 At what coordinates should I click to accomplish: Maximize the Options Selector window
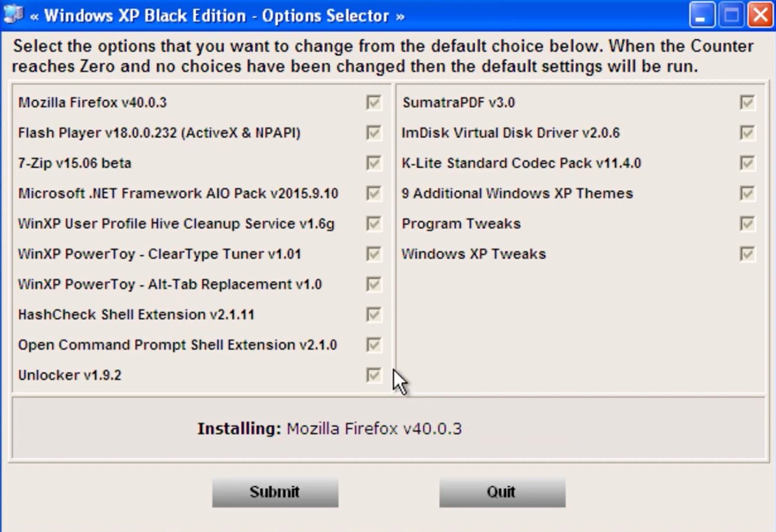click(x=731, y=15)
